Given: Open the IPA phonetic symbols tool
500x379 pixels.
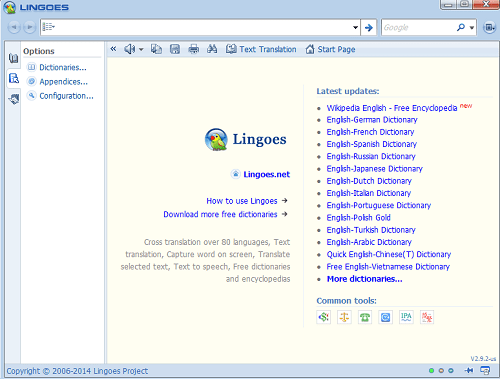Looking at the screenshot, I should 406,317.
